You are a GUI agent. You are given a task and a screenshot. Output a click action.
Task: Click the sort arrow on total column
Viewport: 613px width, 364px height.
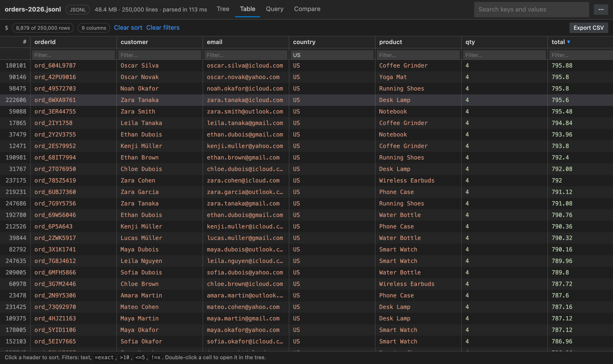coord(568,42)
